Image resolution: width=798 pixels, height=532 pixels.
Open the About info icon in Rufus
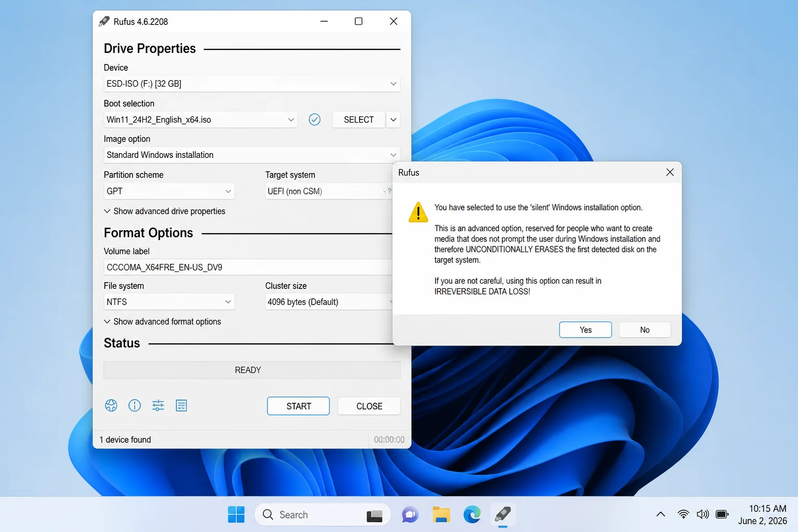pyautogui.click(x=135, y=406)
